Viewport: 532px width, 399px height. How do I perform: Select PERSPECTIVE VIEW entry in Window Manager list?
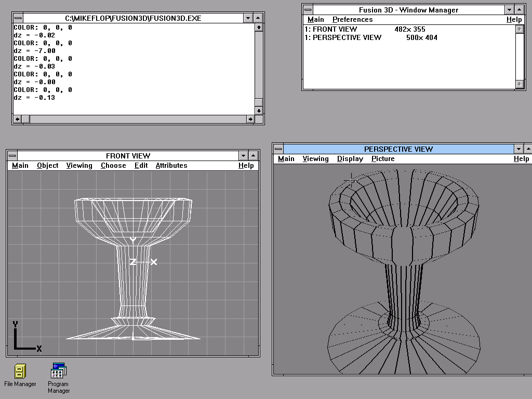pyautogui.click(x=343, y=38)
